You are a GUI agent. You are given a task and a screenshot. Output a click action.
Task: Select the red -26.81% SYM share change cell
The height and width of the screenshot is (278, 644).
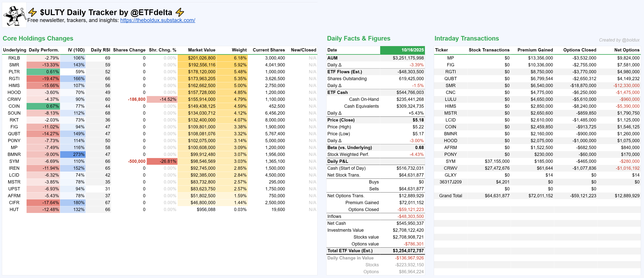click(162, 161)
